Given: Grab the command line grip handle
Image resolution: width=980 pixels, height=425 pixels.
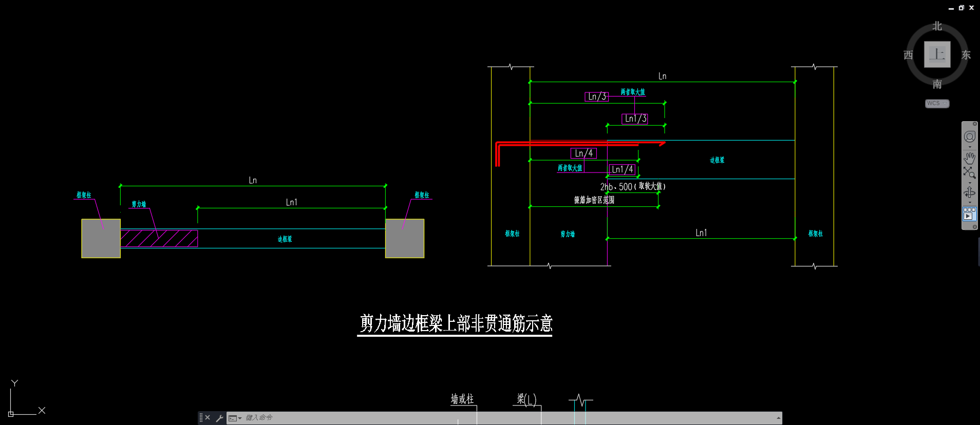Looking at the screenshot, I should (201, 418).
